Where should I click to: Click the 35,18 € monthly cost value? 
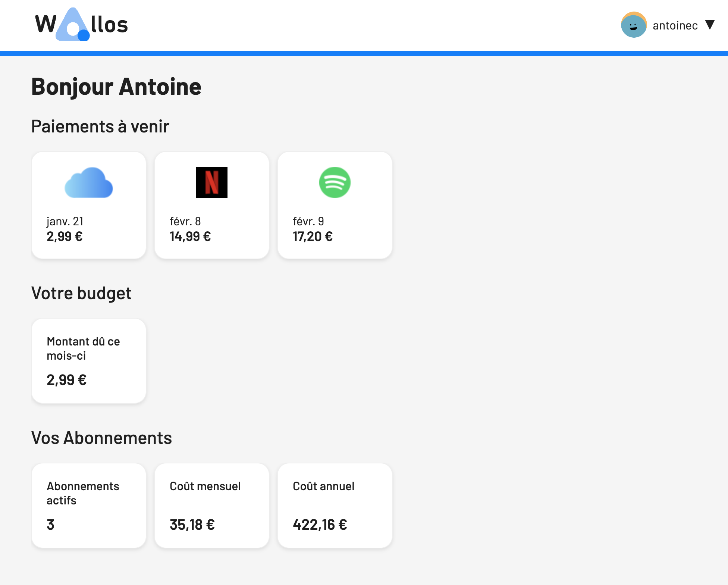point(192,525)
